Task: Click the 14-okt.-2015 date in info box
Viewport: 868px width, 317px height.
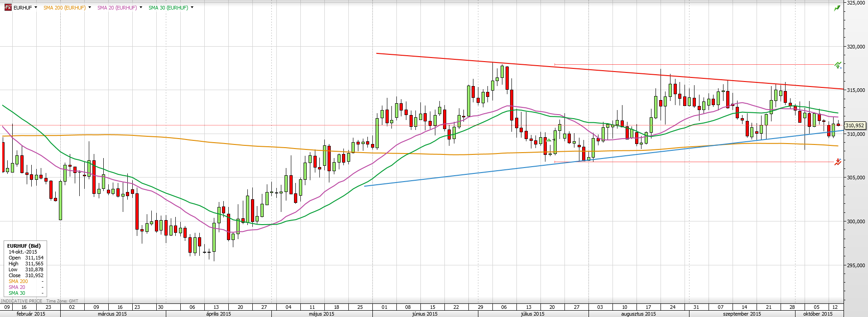Action: pos(23,252)
